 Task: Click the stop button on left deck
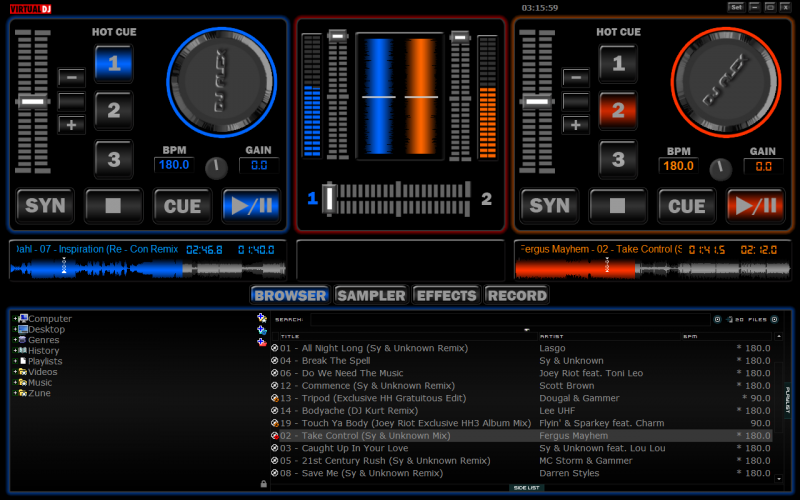113,206
